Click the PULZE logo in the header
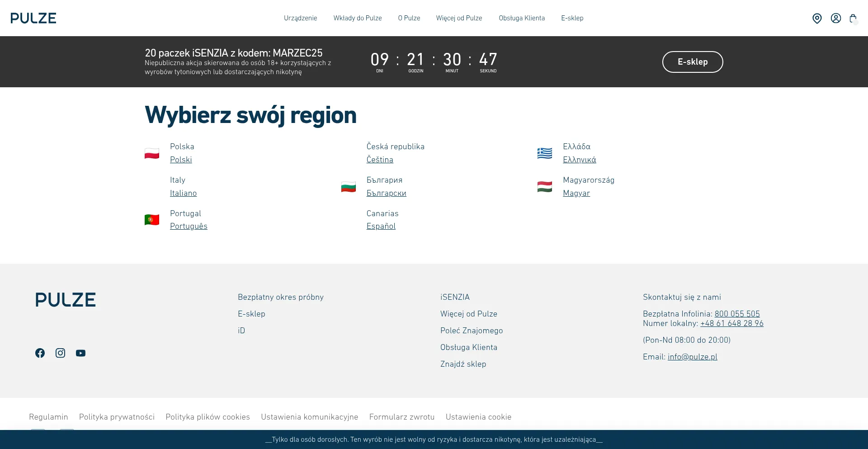868x449 pixels. coord(33,18)
